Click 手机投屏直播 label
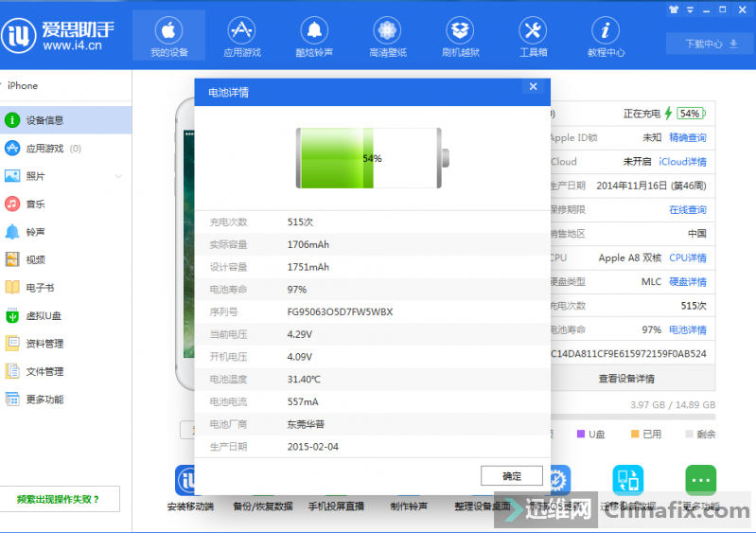The height and width of the screenshot is (533, 756). (336, 506)
